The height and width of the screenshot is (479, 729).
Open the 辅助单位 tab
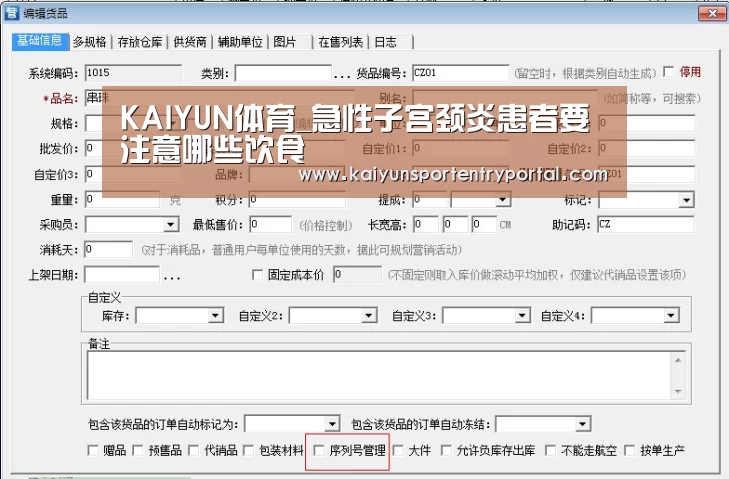(240, 42)
